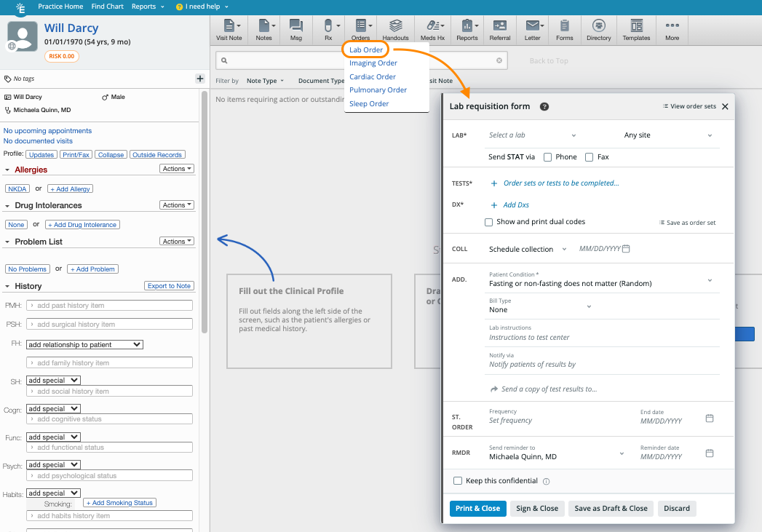
Task: Open the Send reminder to dropdown
Action: [557, 453]
